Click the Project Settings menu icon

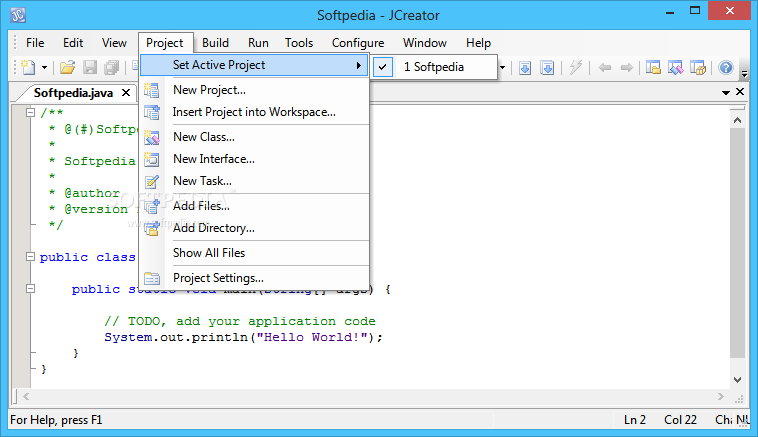click(x=151, y=278)
